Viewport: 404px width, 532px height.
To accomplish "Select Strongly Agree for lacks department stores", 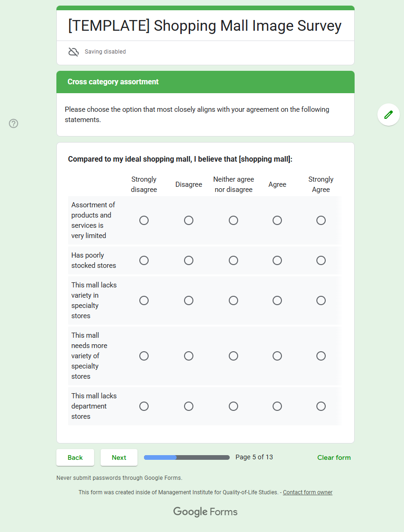I will click(x=321, y=406).
